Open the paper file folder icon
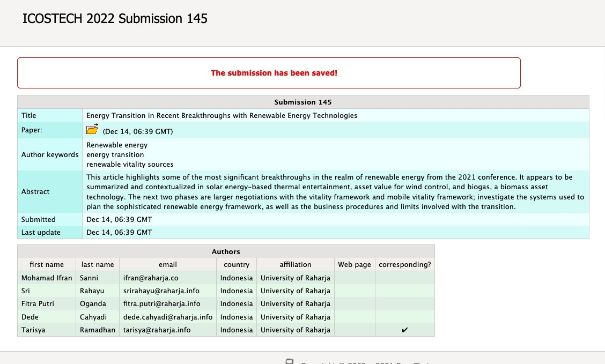Screen dimensions: 605x364 pos(92,129)
